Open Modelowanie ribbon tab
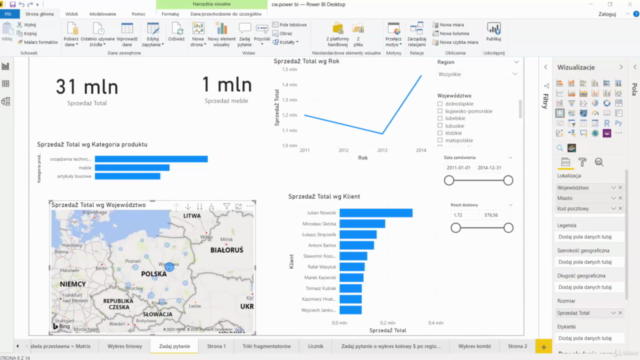640x360 pixels. 103,14
